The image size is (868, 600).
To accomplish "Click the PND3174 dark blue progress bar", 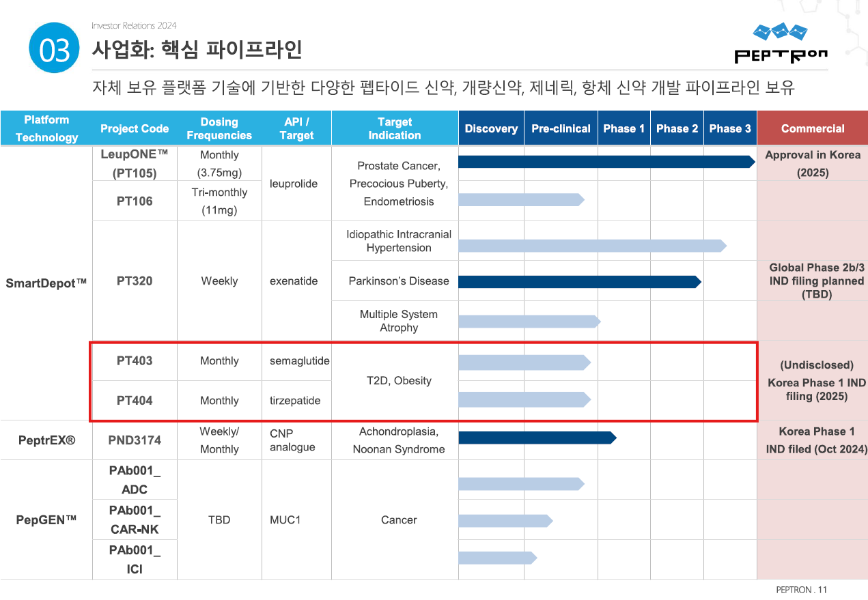I will pos(537,438).
